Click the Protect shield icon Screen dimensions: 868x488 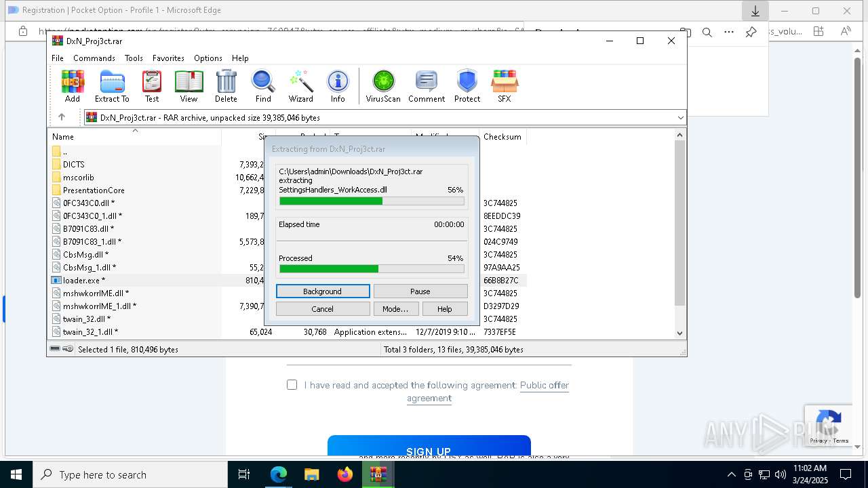tap(467, 86)
